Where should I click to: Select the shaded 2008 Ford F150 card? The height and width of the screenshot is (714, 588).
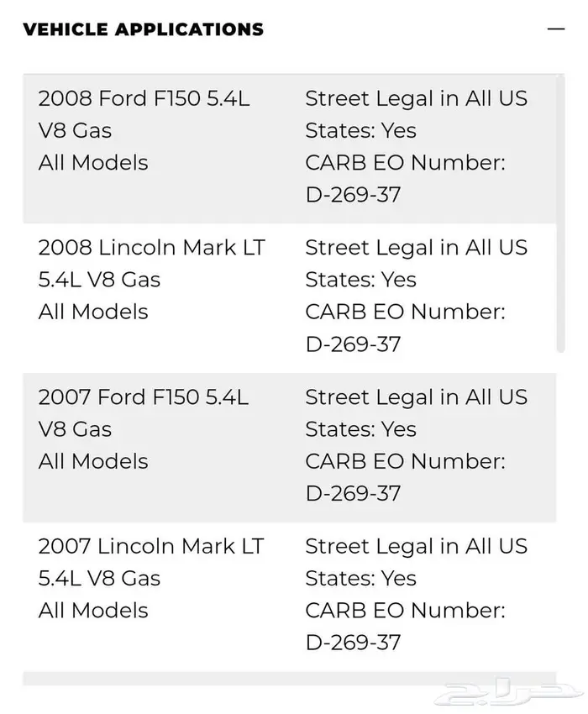point(294,144)
